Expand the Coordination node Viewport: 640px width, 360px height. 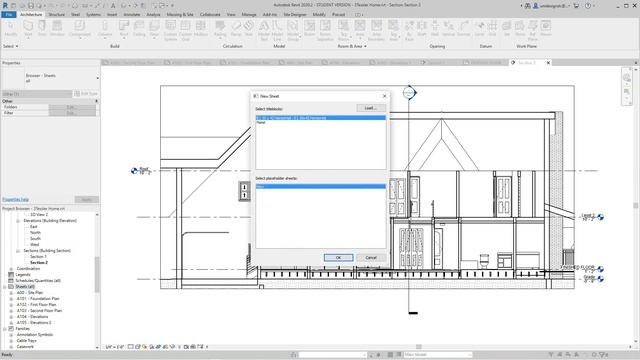tap(11, 269)
